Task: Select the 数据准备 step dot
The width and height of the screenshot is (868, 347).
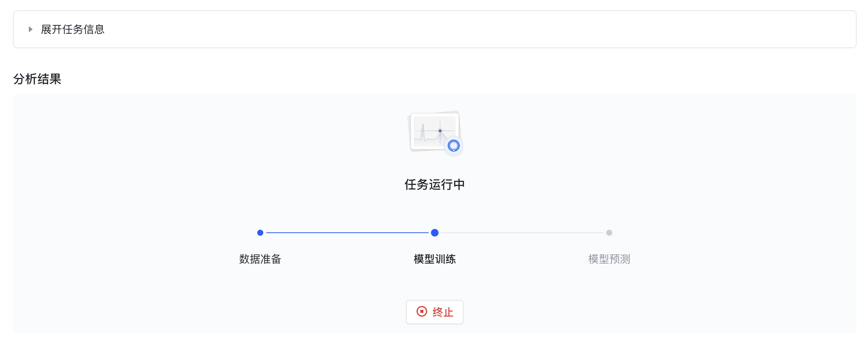Action: (260, 233)
